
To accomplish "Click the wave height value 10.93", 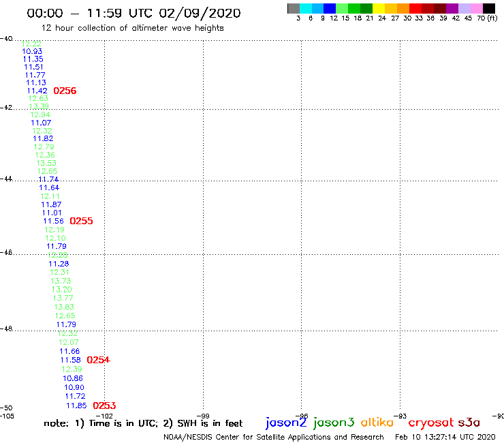I will (32, 52).
